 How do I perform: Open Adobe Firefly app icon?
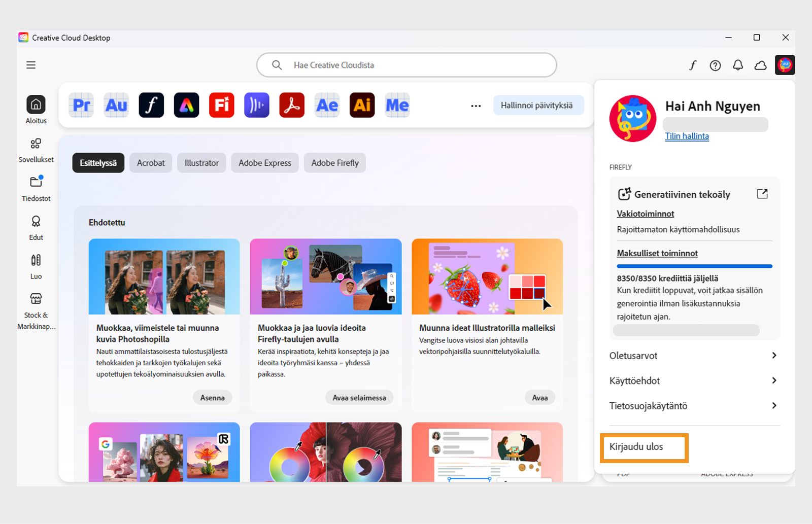222,105
